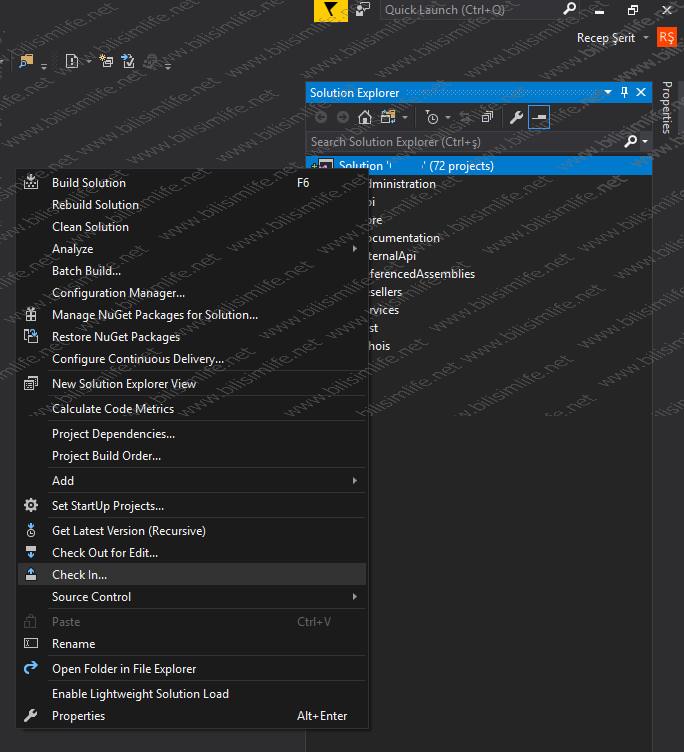This screenshot has width=684, height=752.
Task: Click the Restore Down window button
Action: [x=633, y=10]
